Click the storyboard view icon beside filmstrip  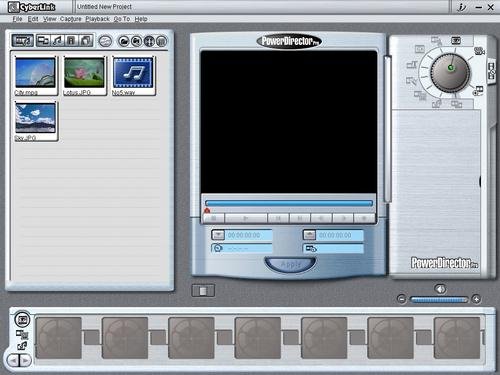click(x=22, y=320)
